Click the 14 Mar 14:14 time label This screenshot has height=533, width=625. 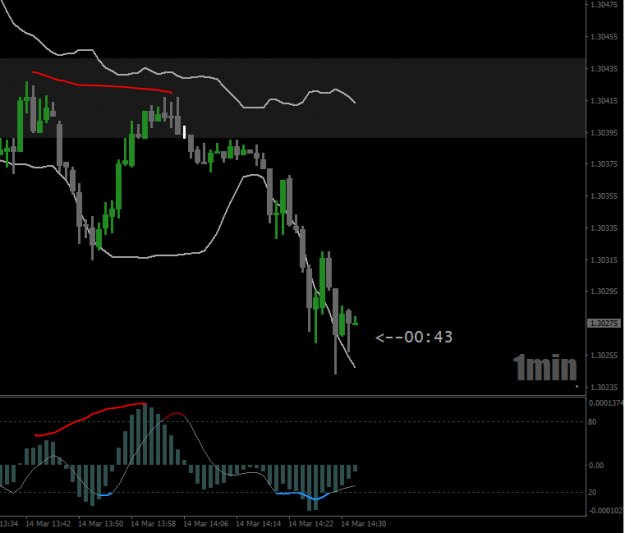point(259,523)
